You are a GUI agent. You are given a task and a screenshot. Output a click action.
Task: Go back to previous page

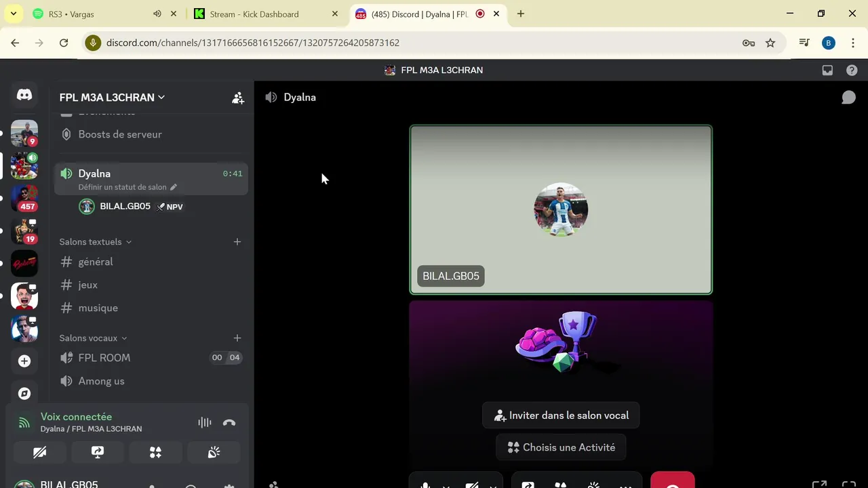(15, 43)
